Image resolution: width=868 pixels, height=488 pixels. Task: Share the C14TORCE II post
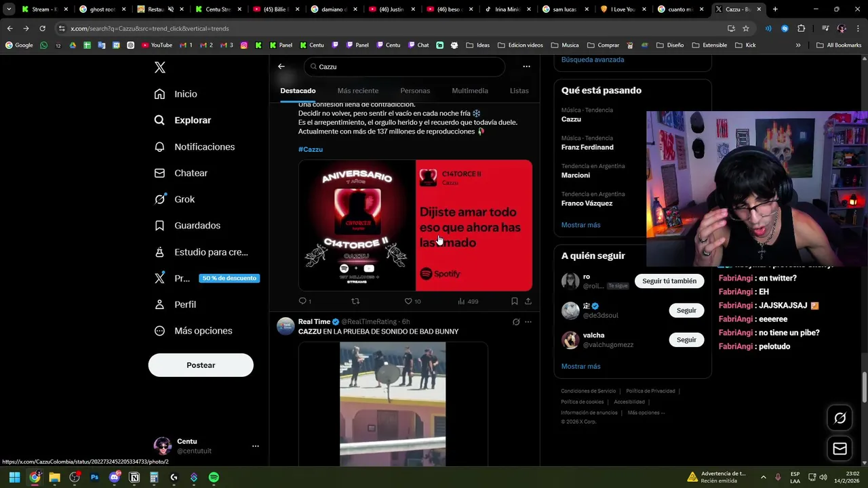point(528,301)
